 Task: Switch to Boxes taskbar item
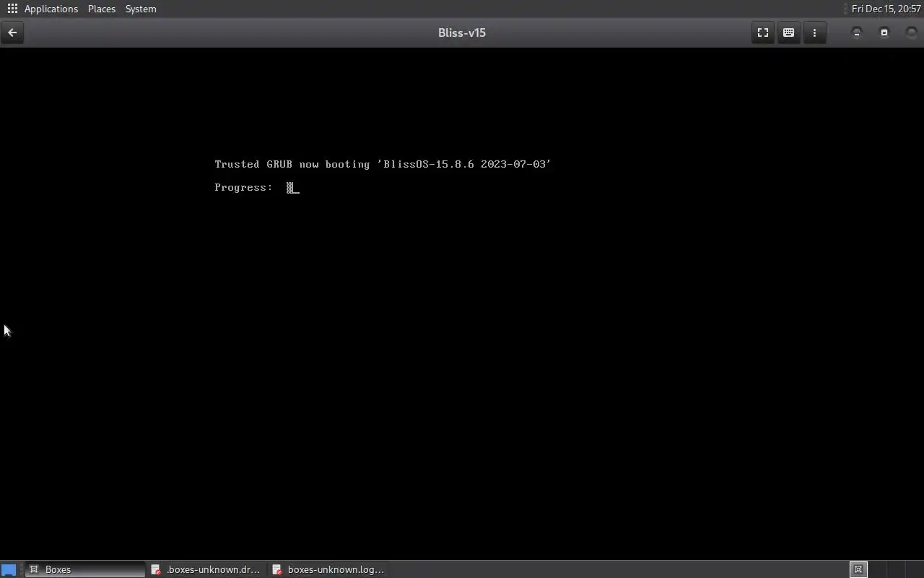click(x=85, y=569)
